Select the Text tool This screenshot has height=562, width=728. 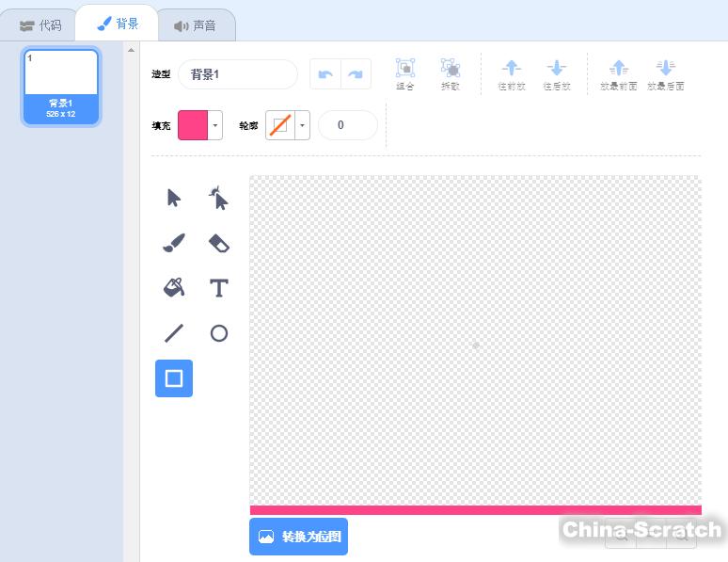pos(218,287)
